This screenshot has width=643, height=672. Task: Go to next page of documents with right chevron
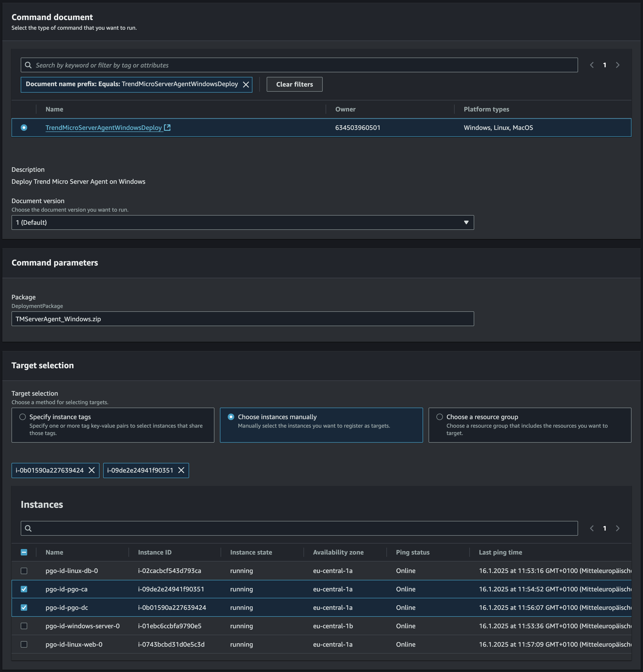[x=617, y=65]
